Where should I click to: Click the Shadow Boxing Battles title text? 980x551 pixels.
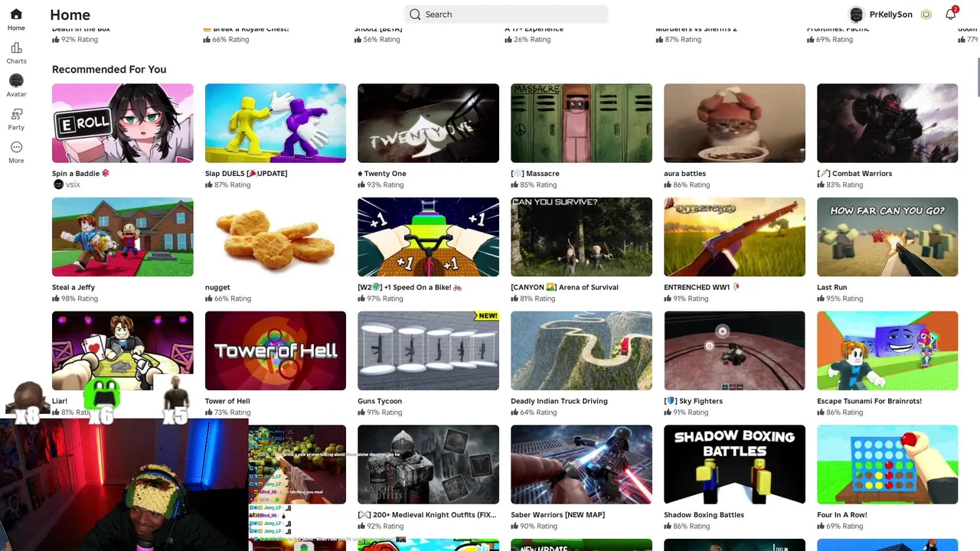click(704, 515)
